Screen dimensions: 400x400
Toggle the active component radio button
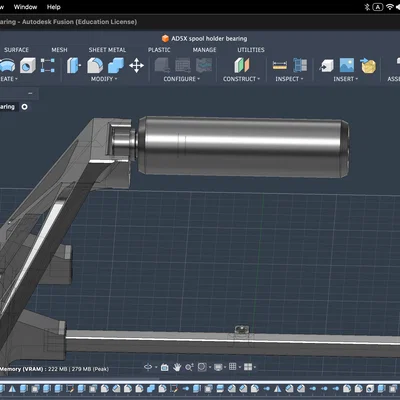pyautogui.click(x=24, y=107)
